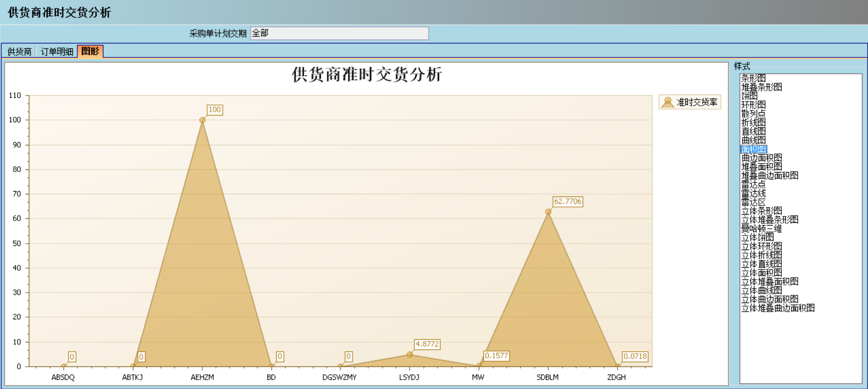The image size is (868, 389).
Task: Click the LSYDJ data label 4.8772
Action: 427,344
